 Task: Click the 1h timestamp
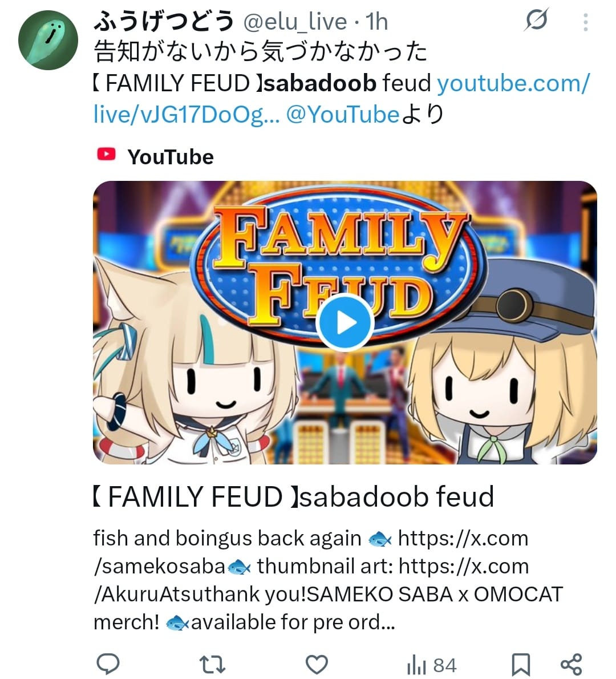[376, 22]
